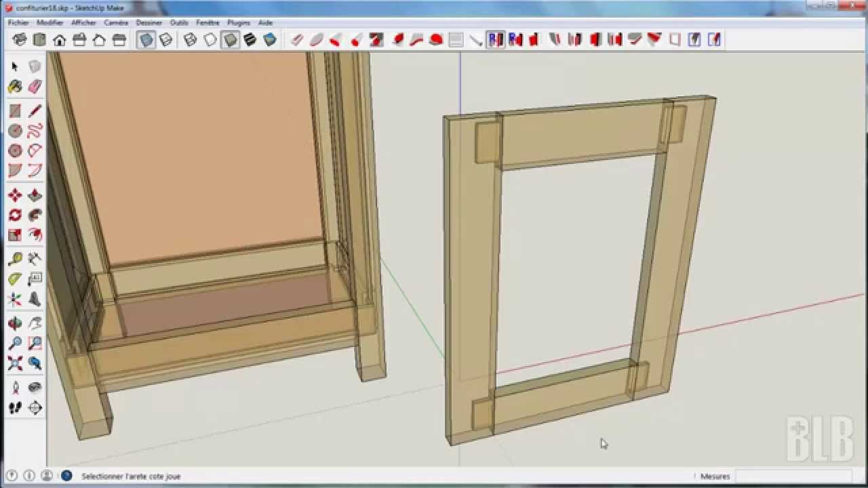Activate the Eraser tool

point(35,87)
